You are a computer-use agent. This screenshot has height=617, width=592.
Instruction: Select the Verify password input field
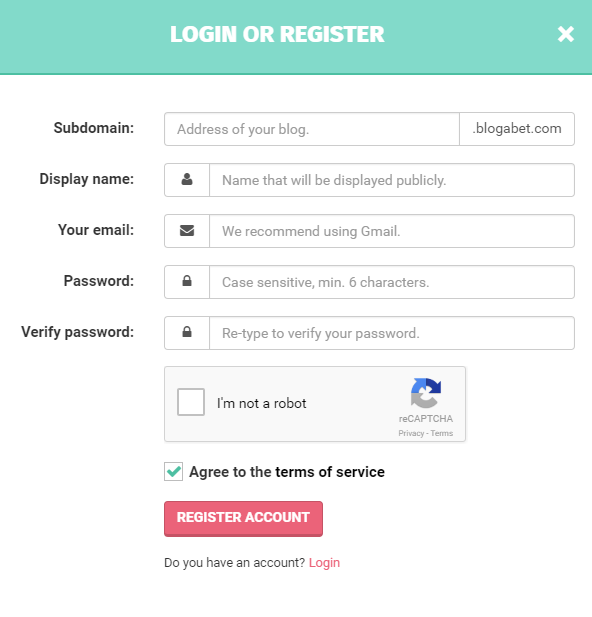392,333
